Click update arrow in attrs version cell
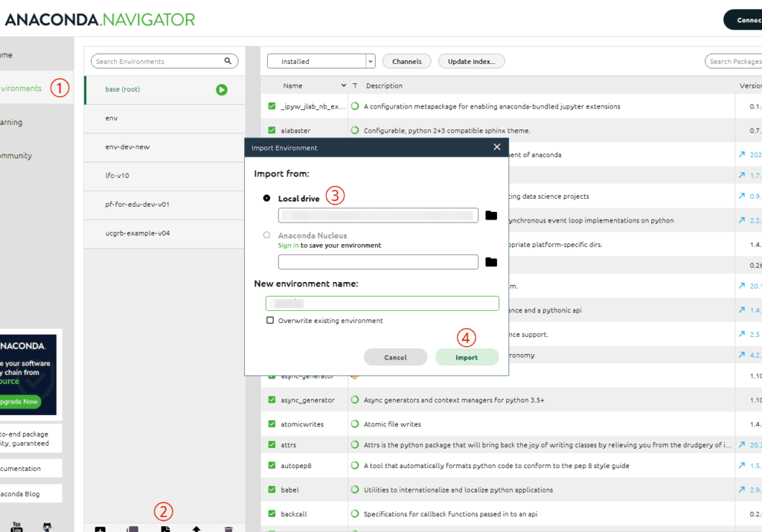 pyautogui.click(x=742, y=444)
